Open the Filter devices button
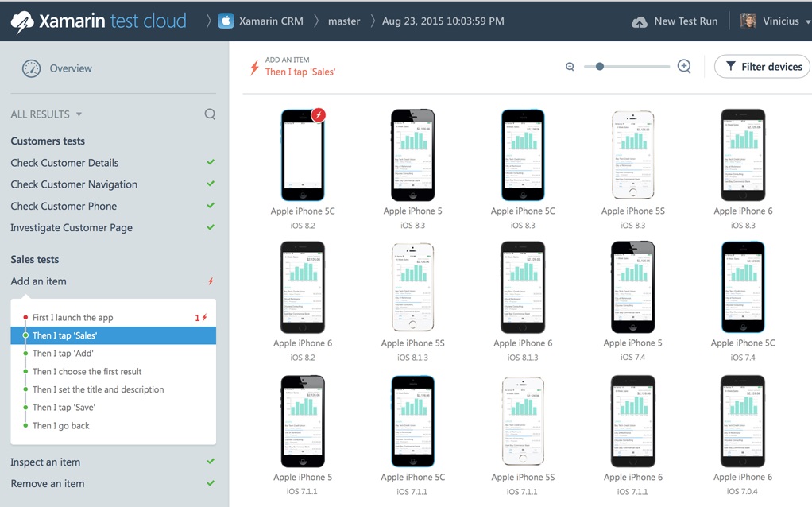Image resolution: width=812 pixels, height=507 pixels. [x=762, y=66]
